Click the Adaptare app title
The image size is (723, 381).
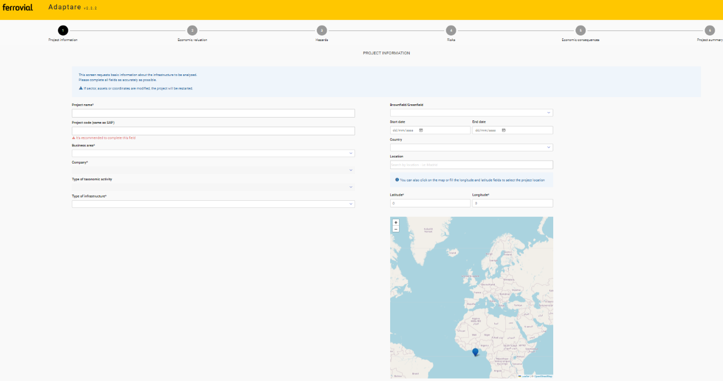tap(65, 7)
